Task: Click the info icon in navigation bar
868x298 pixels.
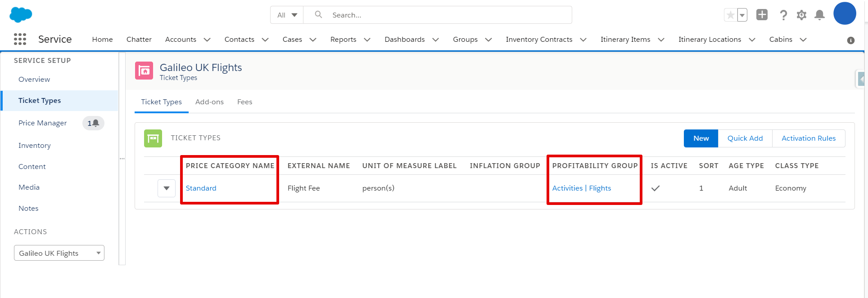Action: (x=851, y=40)
